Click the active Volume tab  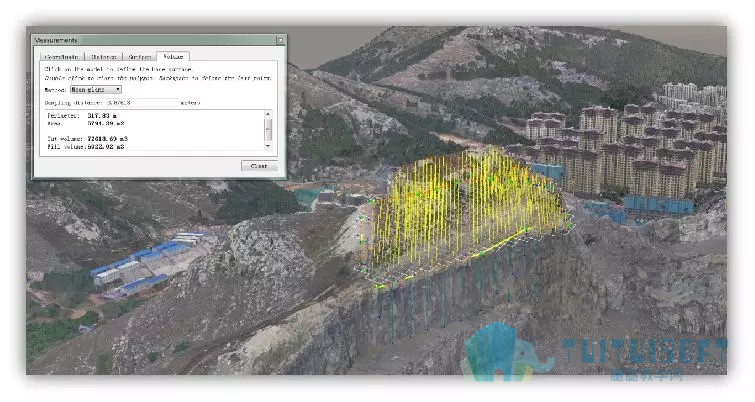pos(173,56)
